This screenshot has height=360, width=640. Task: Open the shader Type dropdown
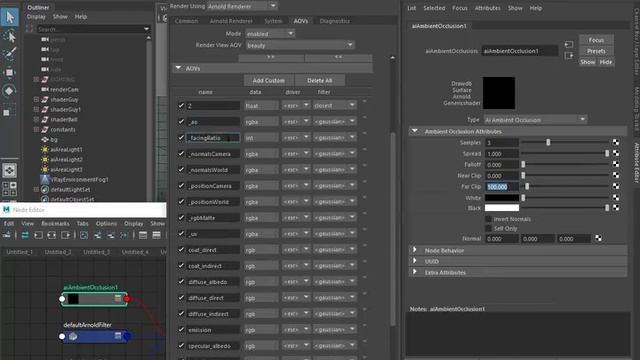pyautogui.click(x=535, y=120)
